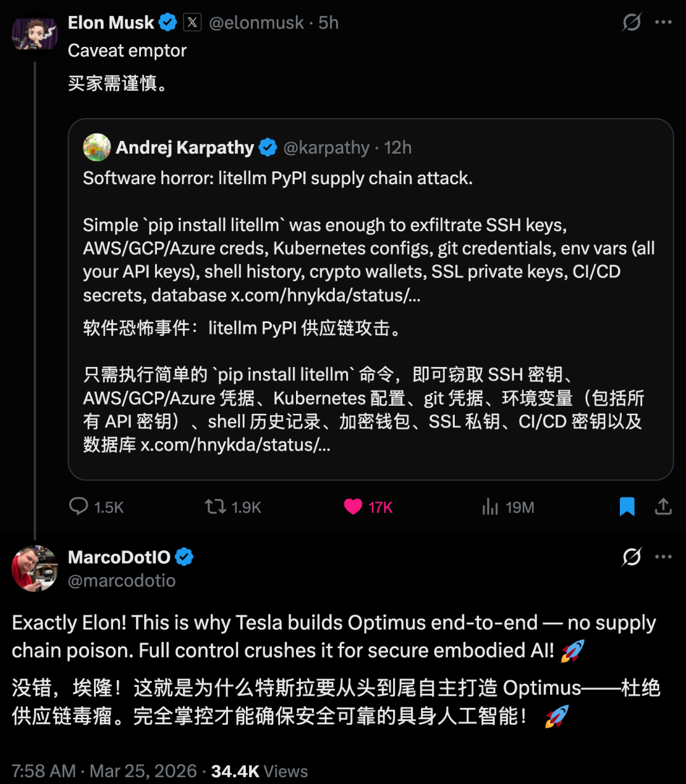Open Grok icon on Elon's tweet
This screenshot has height=784, width=686.
pyautogui.click(x=631, y=23)
